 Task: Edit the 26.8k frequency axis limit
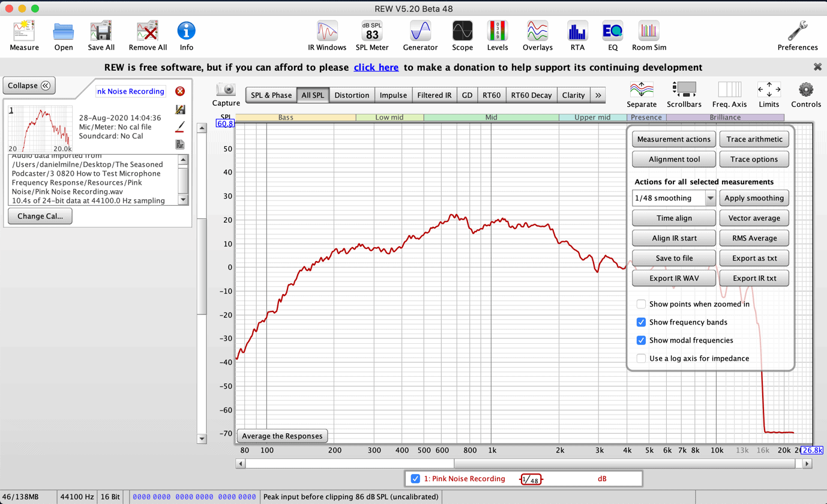(813, 450)
